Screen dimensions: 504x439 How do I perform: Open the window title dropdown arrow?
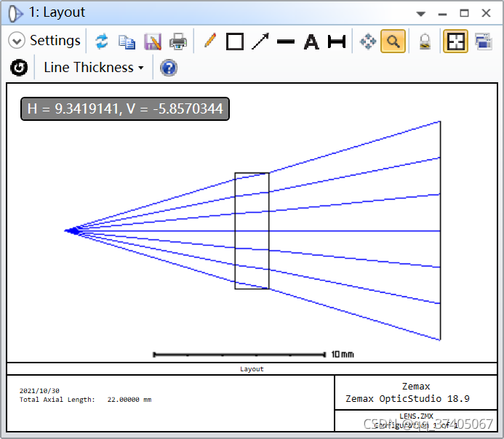421,14
